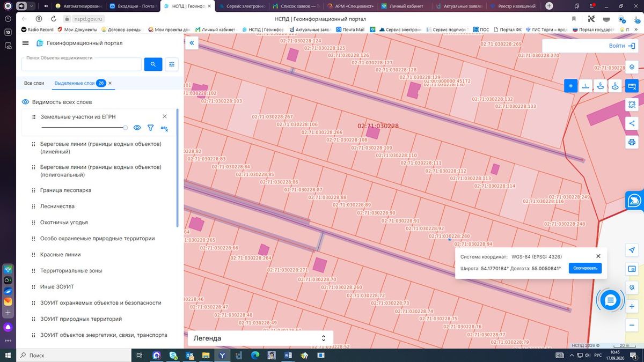Open the feedback widget on right edge
The image size is (644, 362).
tap(634, 201)
